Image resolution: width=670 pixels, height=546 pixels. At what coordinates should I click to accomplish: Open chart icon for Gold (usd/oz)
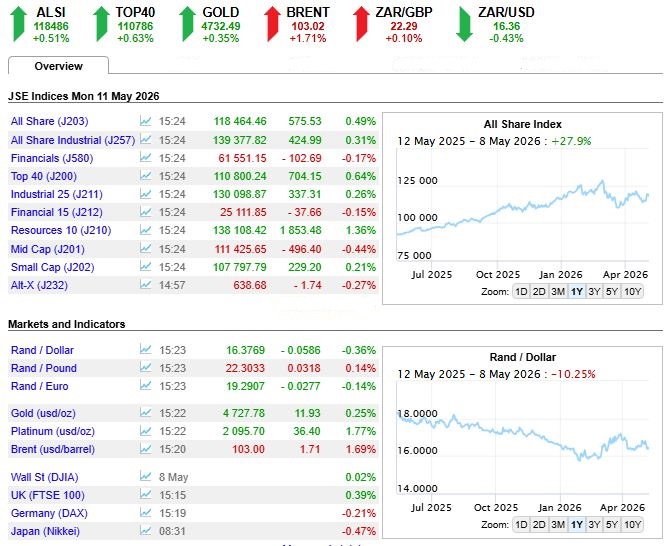[146, 413]
